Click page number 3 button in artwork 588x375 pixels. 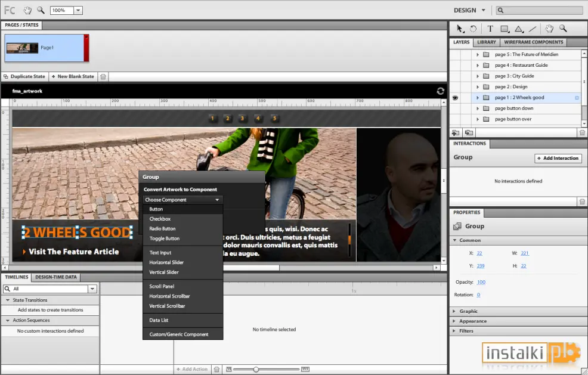(242, 119)
